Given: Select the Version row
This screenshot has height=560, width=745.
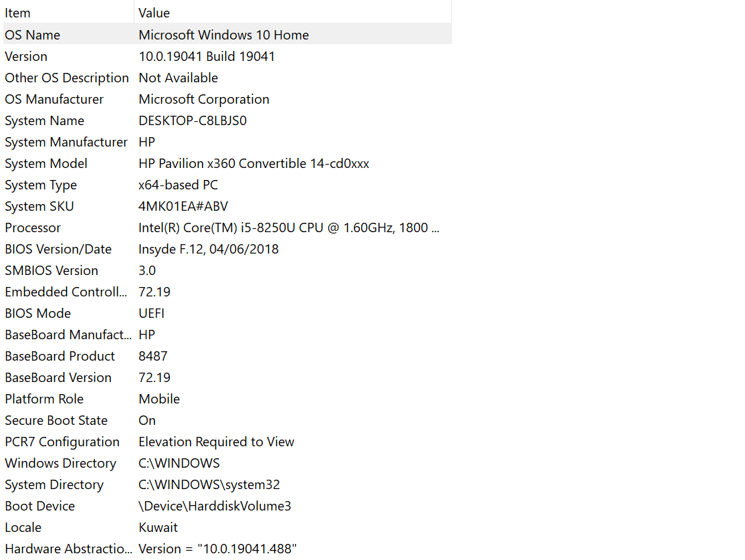Looking at the screenshot, I should tap(227, 56).
